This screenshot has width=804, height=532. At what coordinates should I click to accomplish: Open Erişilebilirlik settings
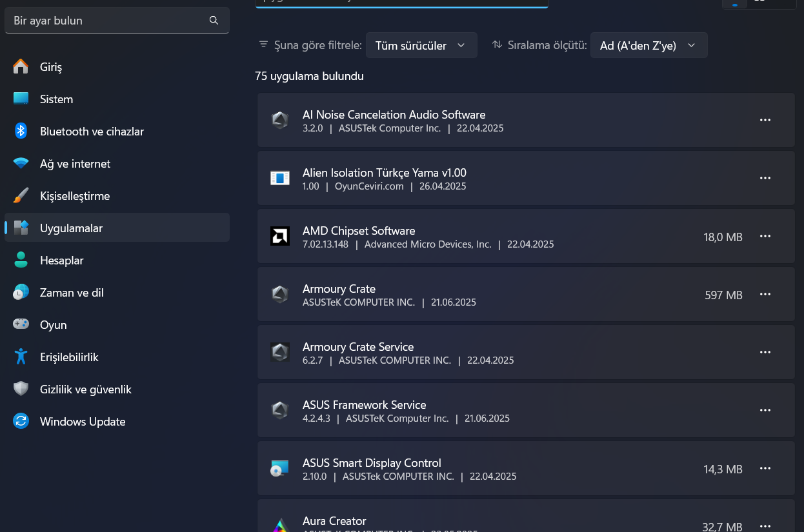point(117,357)
